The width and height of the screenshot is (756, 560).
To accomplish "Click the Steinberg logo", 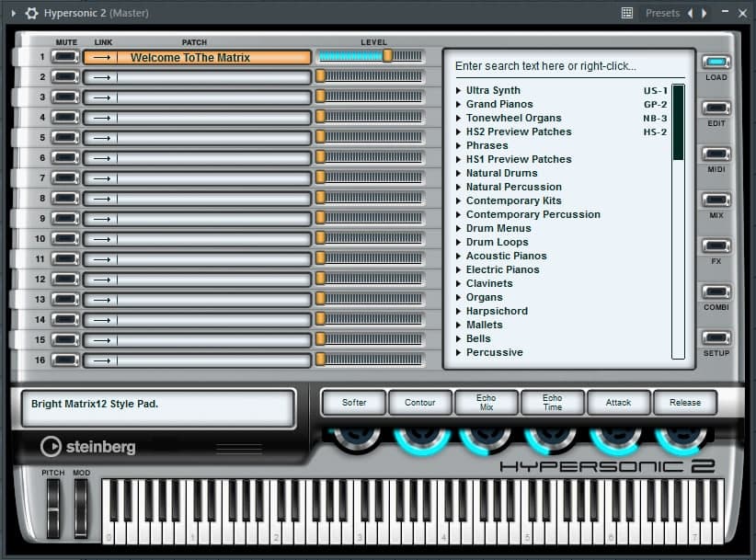I will click(x=87, y=447).
